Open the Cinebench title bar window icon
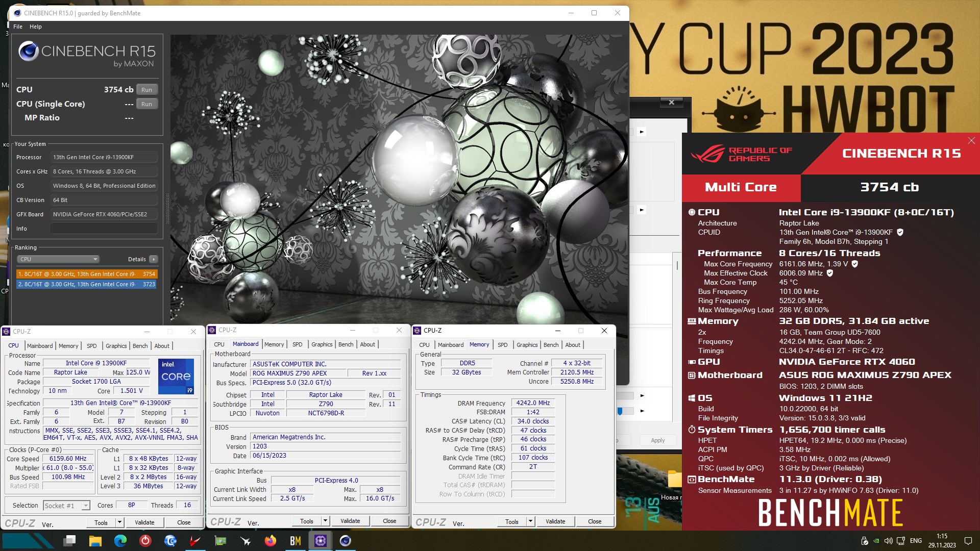The image size is (980, 551). click(17, 13)
